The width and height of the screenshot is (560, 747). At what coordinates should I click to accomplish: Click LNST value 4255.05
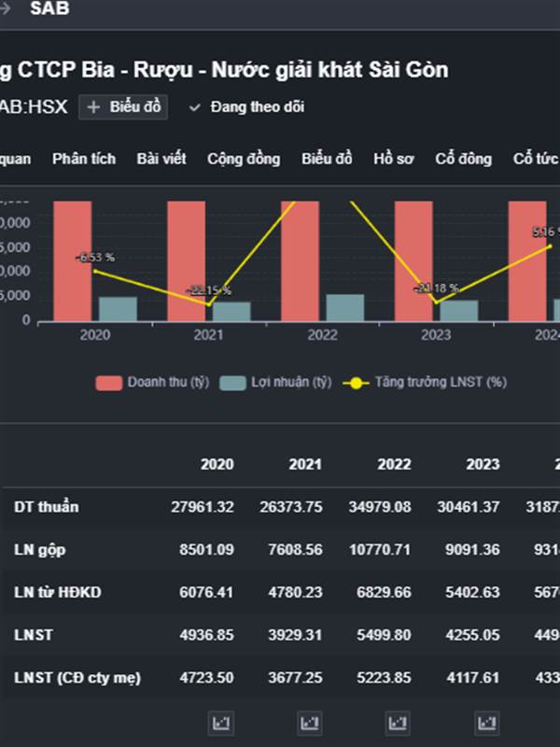[472, 635]
